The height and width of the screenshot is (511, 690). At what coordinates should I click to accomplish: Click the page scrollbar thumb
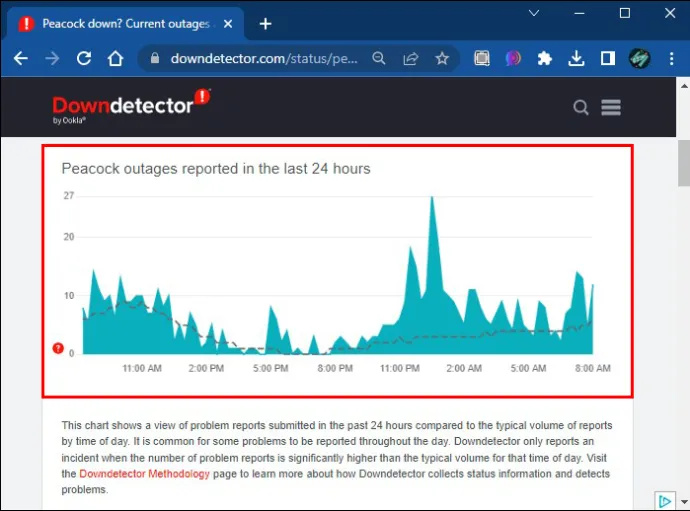tap(683, 163)
